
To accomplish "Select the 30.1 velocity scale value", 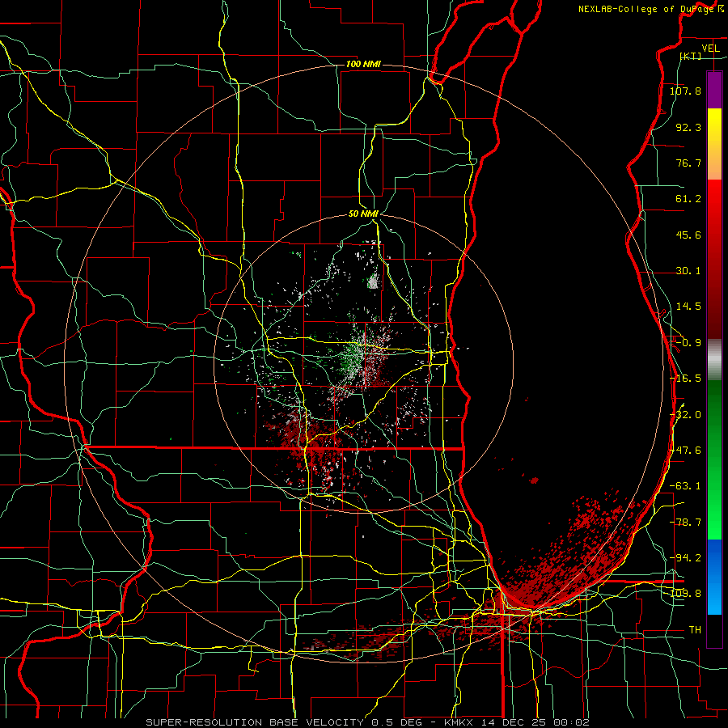I will click(688, 271).
